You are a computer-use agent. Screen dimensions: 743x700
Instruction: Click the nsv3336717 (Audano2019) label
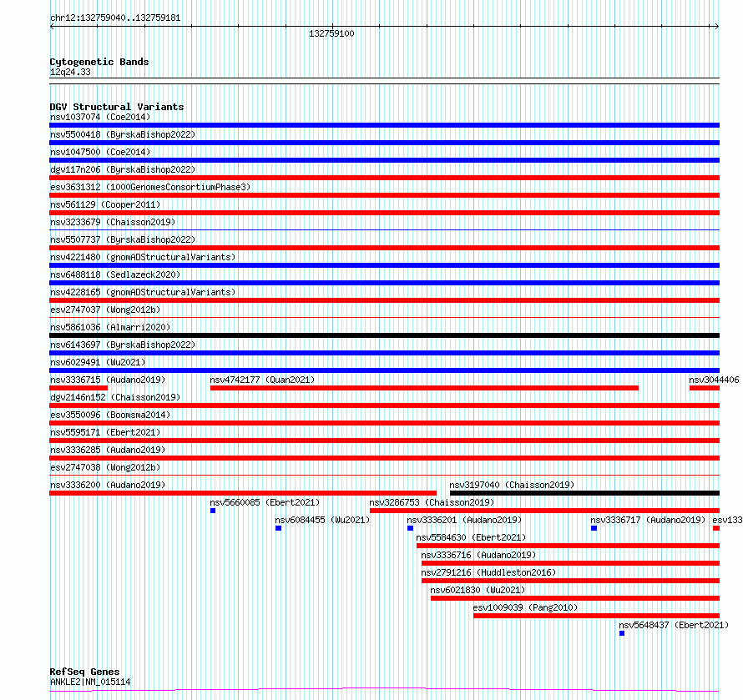tap(648, 520)
